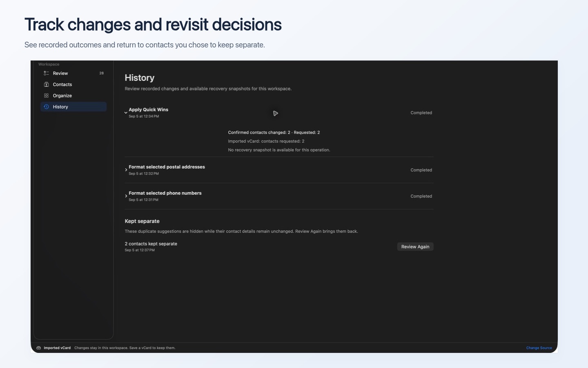Click Completed status for phone numbers

[421, 196]
